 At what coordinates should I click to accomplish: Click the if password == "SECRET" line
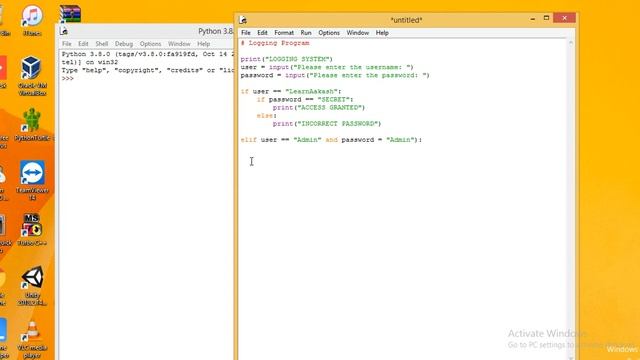tap(305, 99)
